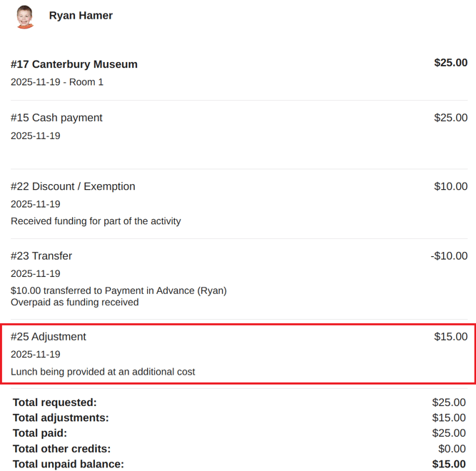
Task: Click the 'Overpaid as funding received' text
Action: tap(75, 302)
